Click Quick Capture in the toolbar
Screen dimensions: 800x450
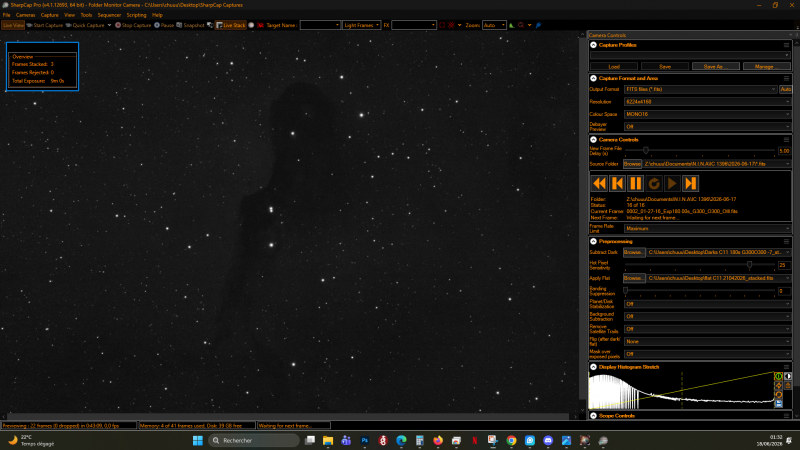85,25
